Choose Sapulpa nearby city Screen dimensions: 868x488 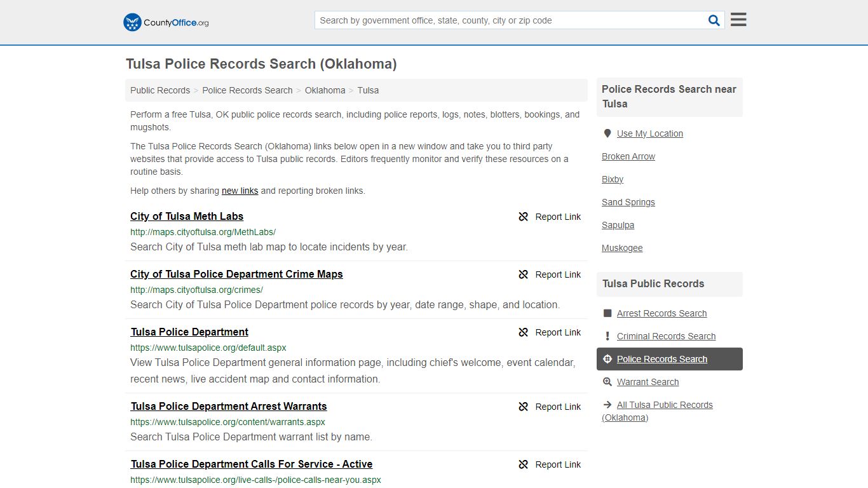coord(618,225)
